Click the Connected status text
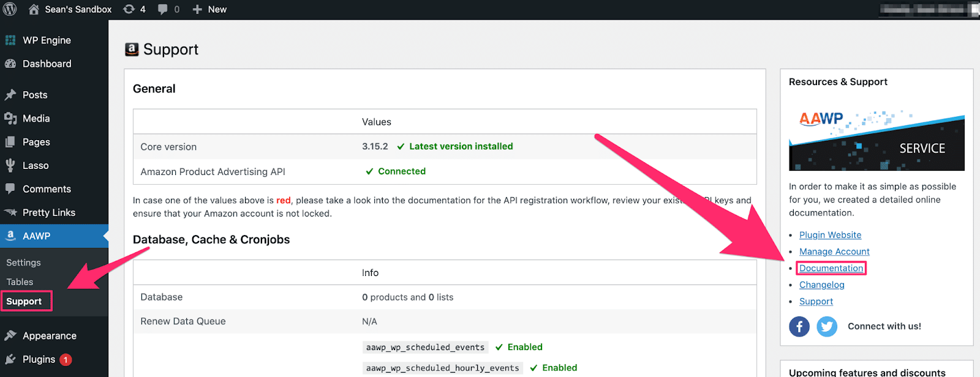Screen dimensions: 980x377 (x=402, y=171)
